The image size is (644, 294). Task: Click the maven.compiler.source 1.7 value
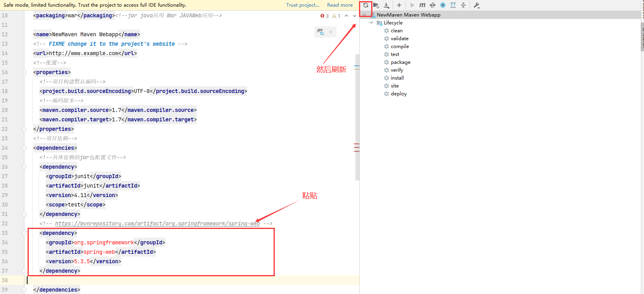(x=117, y=110)
